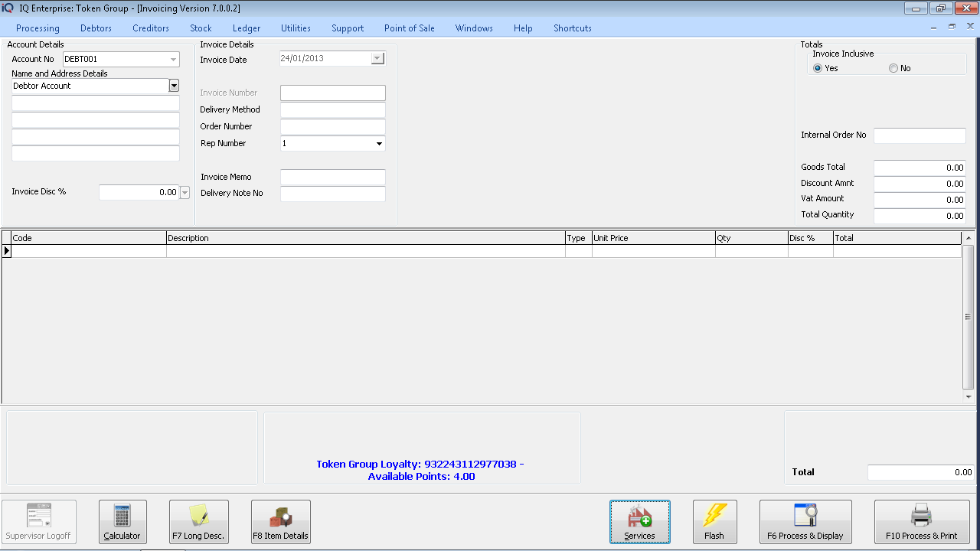The image size is (980, 551).
Task: Open the Invoice Date calendar dropdown
Action: pyautogui.click(x=377, y=59)
